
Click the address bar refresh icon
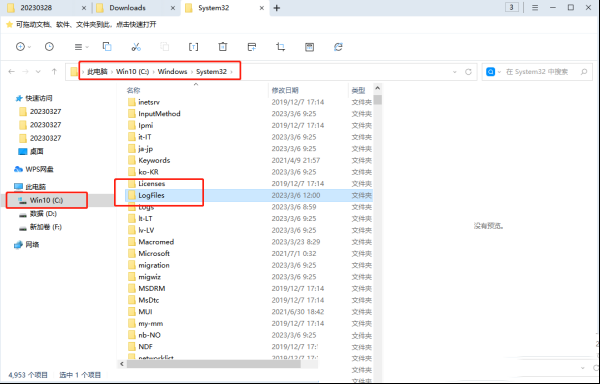468,72
